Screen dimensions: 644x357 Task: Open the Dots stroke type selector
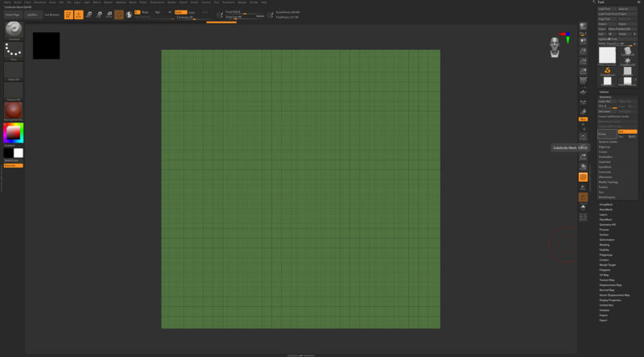tap(14, 50)
